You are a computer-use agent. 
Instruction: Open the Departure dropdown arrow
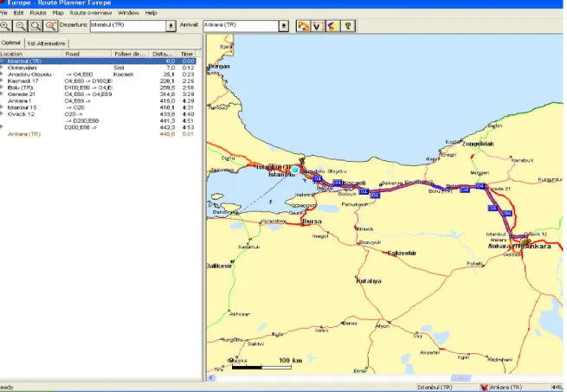171,26
